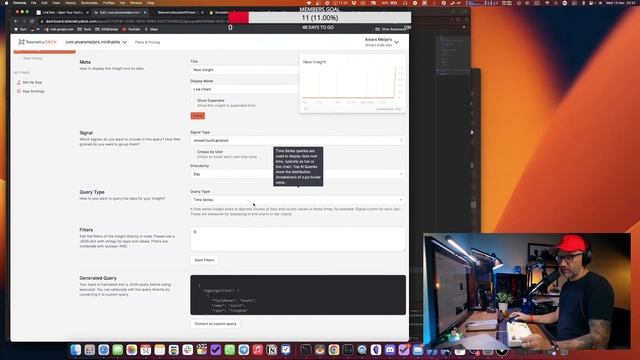Viewport: 640px width, 360px height.
Task: Open Safari from the dock
Action: click(x=104, y=350)
